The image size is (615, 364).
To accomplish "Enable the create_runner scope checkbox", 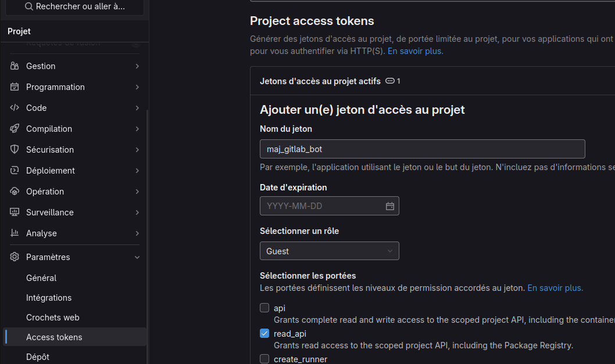I will pyautogui.click(x=264, y=359).
